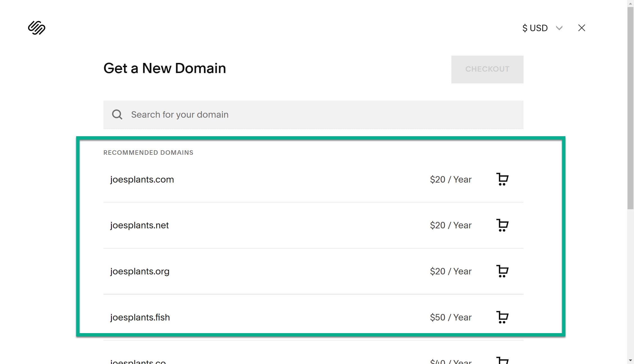Select the joesplants.net domain name

(x=139, y=225)
